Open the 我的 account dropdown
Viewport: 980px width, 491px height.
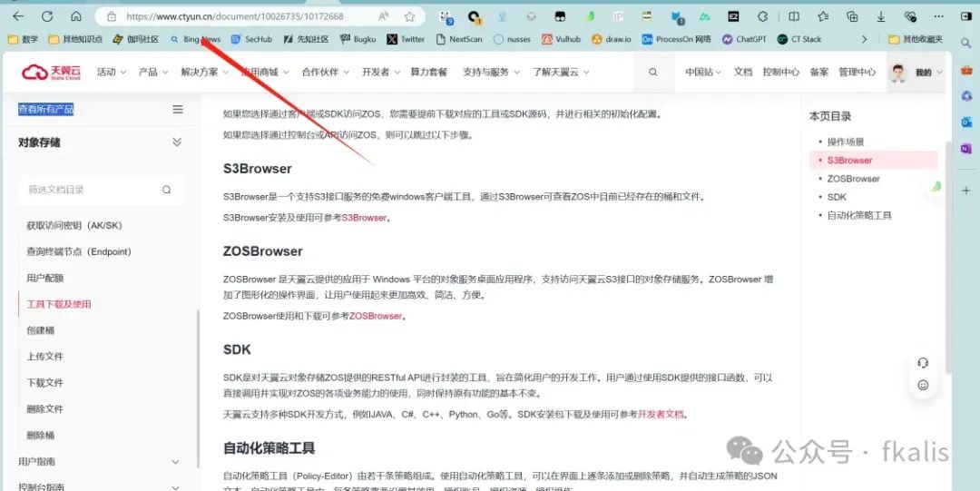pyautogui.click(x=929, y=73)
